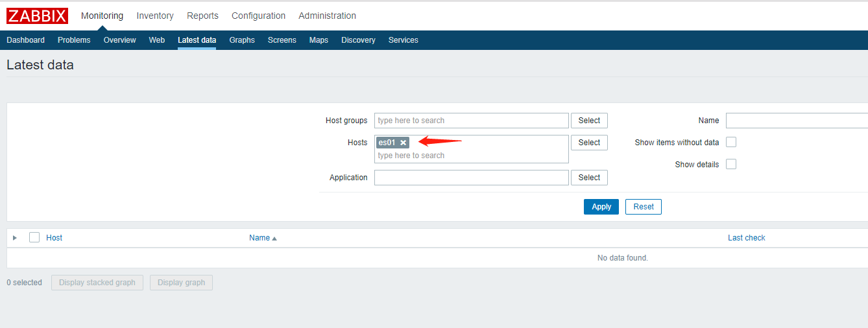Click into the Application text field

471,178
